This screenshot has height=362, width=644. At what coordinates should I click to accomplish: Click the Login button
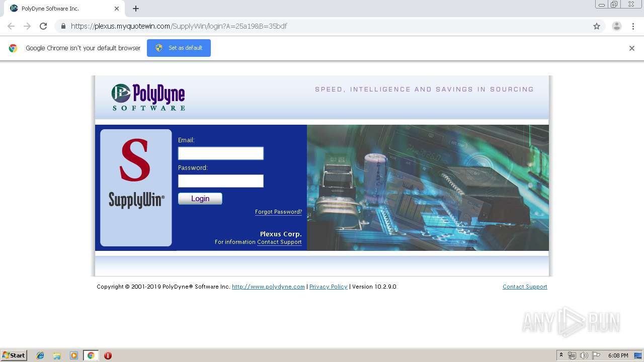point(200,199)
